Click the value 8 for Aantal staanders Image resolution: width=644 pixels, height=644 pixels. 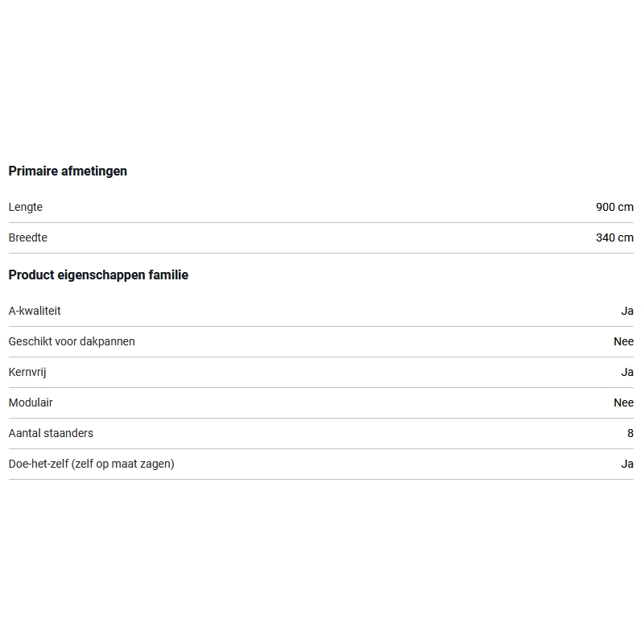630,433
